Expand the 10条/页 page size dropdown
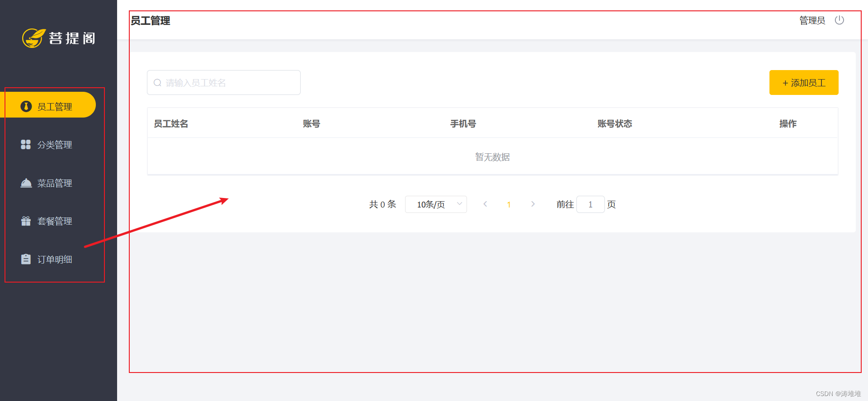Image resolution: width=868 pixels, height=401 pixels. click(x=436, y=204)
